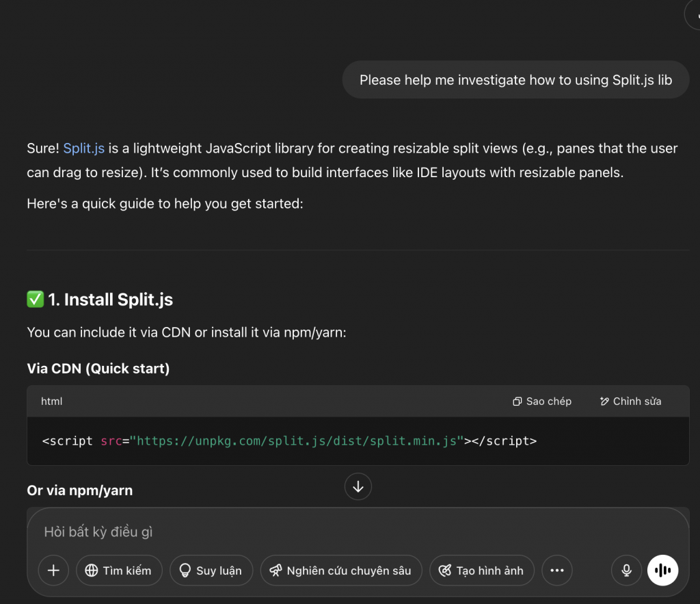Click the unpkg split.min.js script code line
Image resolution: width=700 pixels, height=604 pixels.
click(289, 441)
